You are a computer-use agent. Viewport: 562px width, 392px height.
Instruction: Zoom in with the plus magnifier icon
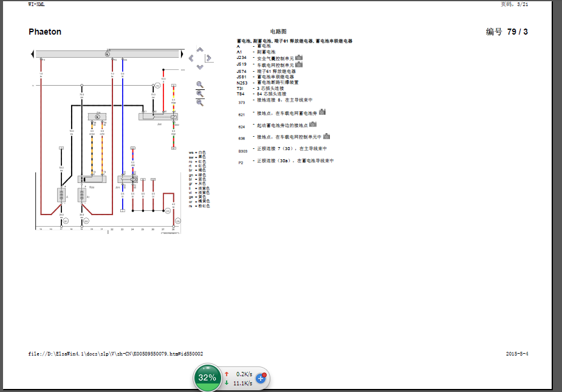[200, 94]
